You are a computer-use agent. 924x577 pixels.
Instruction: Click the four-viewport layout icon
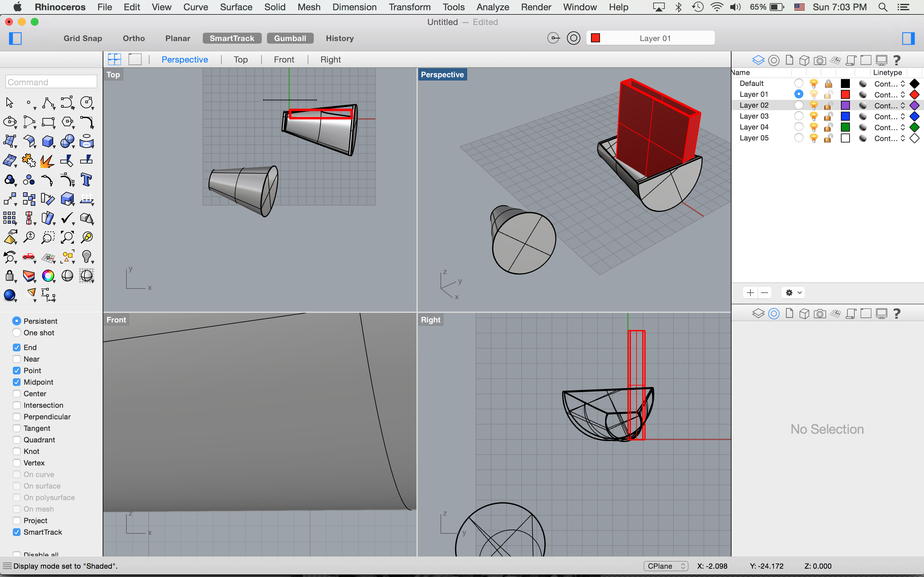click(115, 60)
